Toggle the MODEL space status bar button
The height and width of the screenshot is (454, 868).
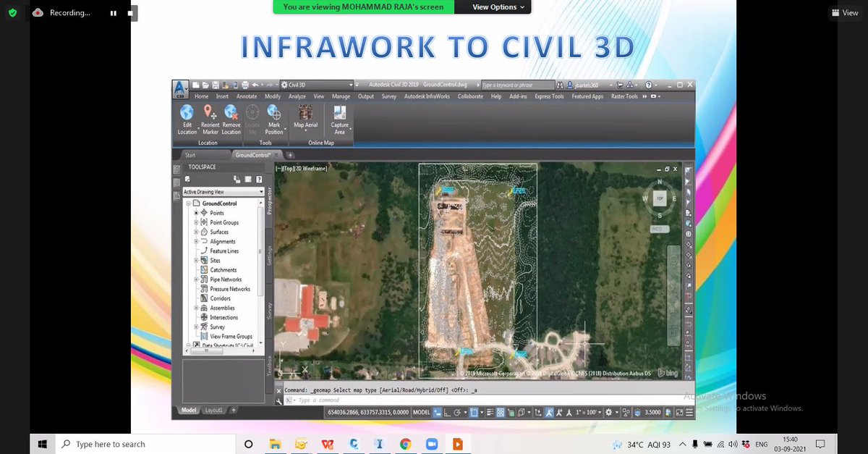click(x=422, y=412)
